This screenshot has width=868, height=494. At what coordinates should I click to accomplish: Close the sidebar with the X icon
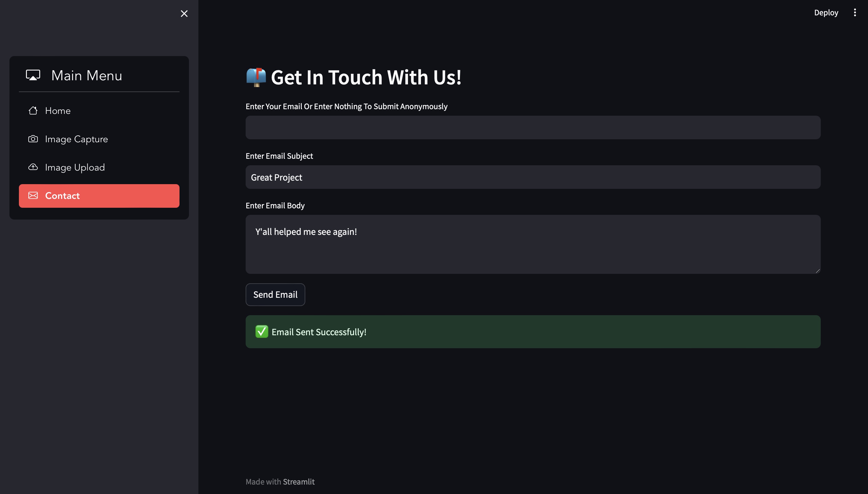point(184,14)
